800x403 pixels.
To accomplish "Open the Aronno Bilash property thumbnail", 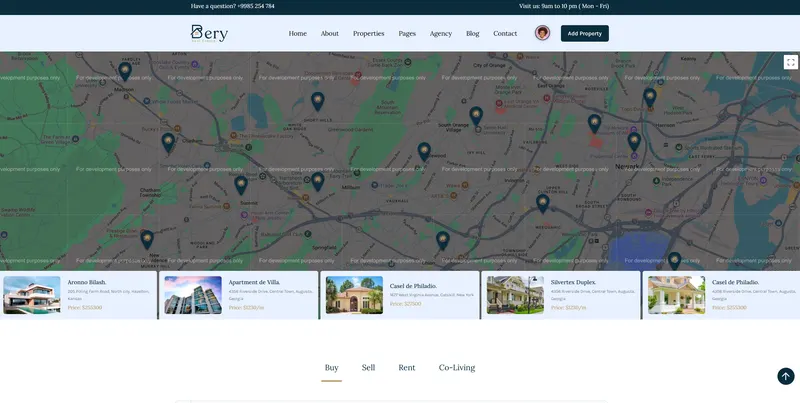I will coord(32,295).
